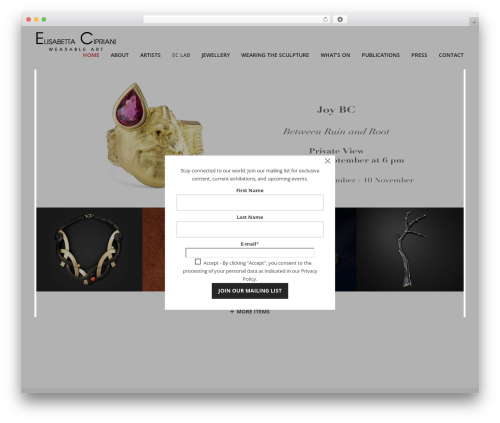Image resolution: width=500 pixels, height=423 pixels.
Task: Click the MORE ITEMS link
Action: (250, 312)
